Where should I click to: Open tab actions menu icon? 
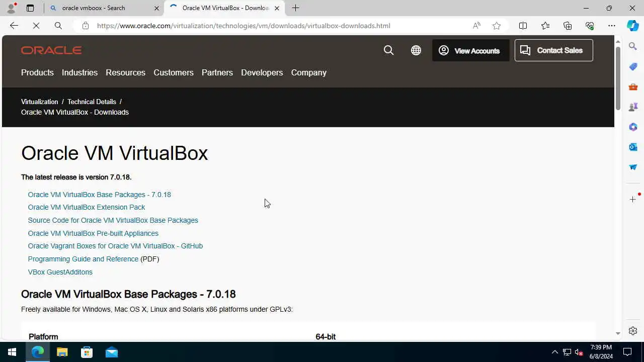point(30,8)
